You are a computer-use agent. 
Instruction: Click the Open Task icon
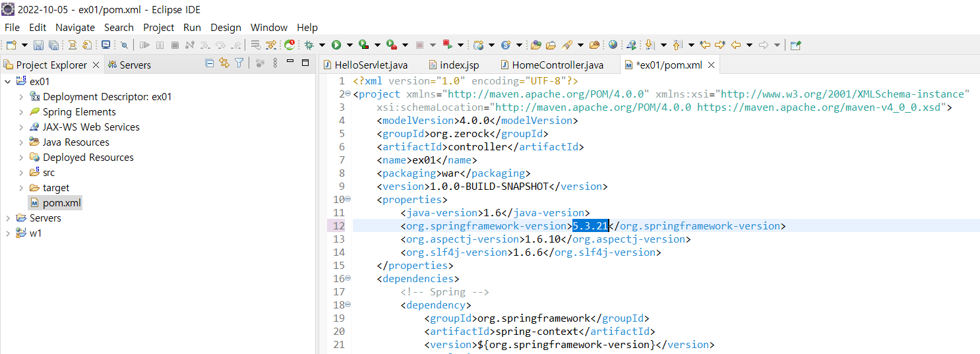[551, 45]
